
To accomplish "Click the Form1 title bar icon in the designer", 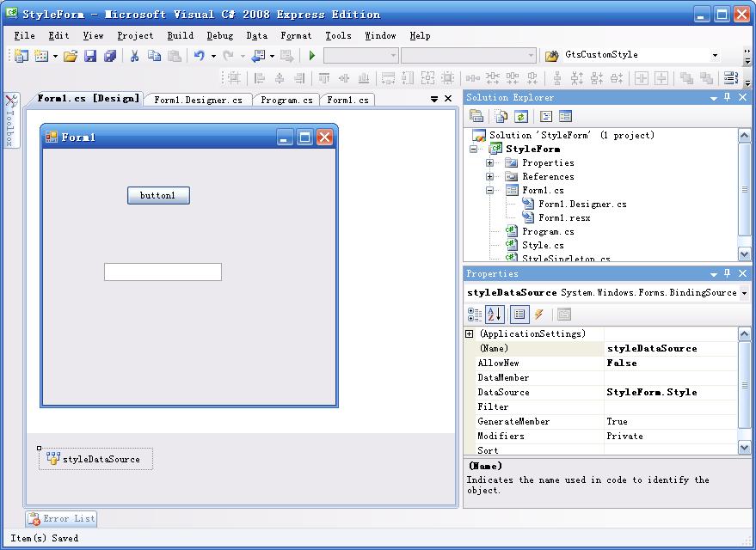I will [51, 137].
